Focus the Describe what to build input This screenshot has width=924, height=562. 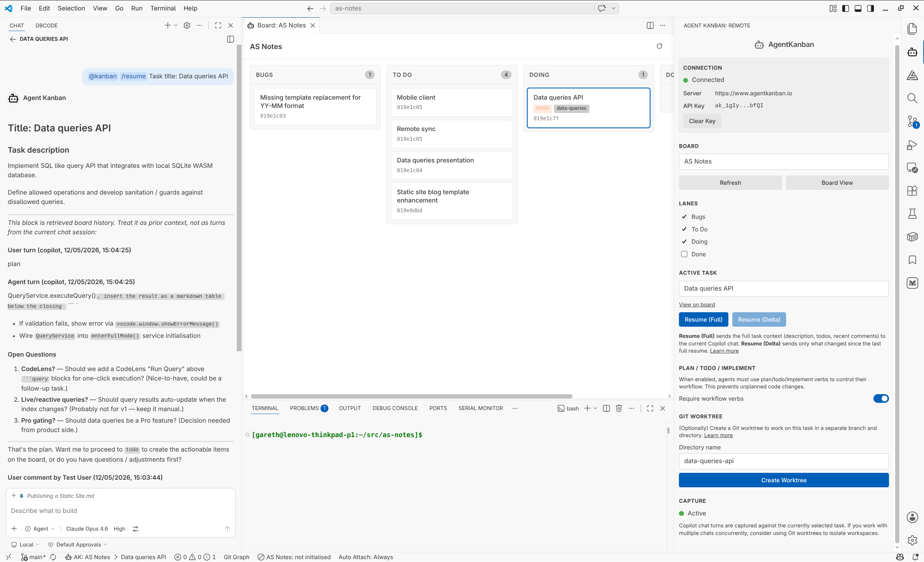coord(120,511)
